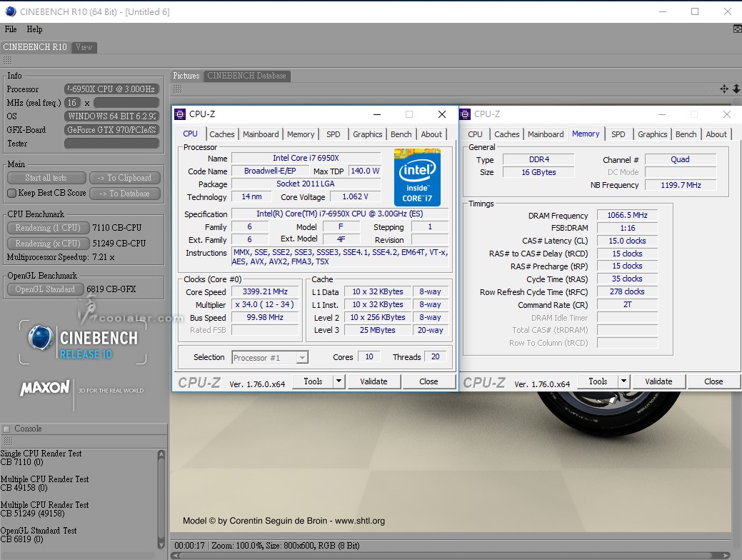Click the console vertical scrollbar
The height and width of the screenshot is (560, 742).
[161, 499]
